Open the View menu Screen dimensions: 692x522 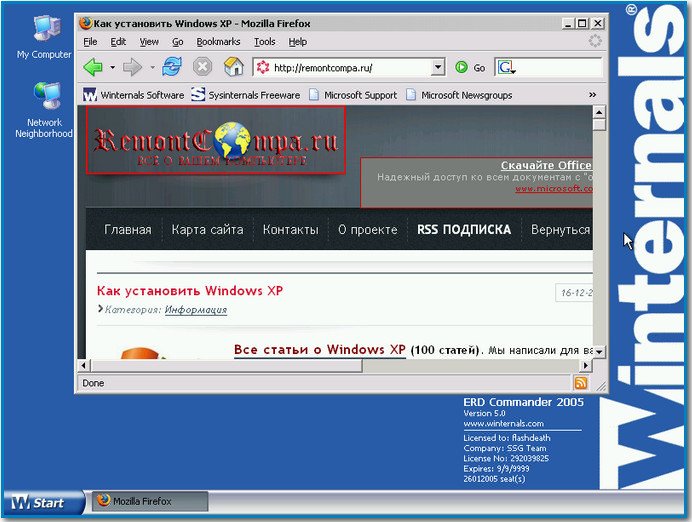[x=149, y=41]
